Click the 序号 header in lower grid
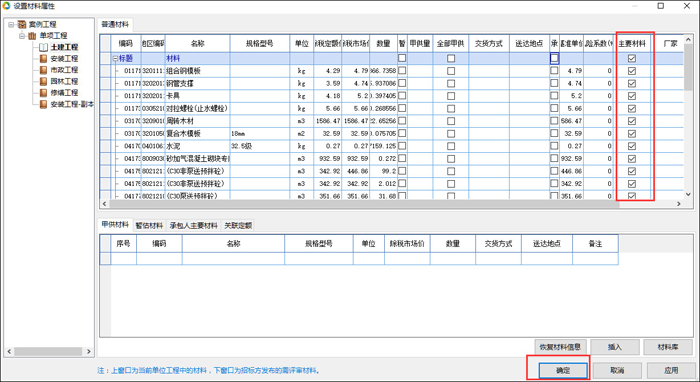This screenshot has width=700, height=382. [123, 244]
